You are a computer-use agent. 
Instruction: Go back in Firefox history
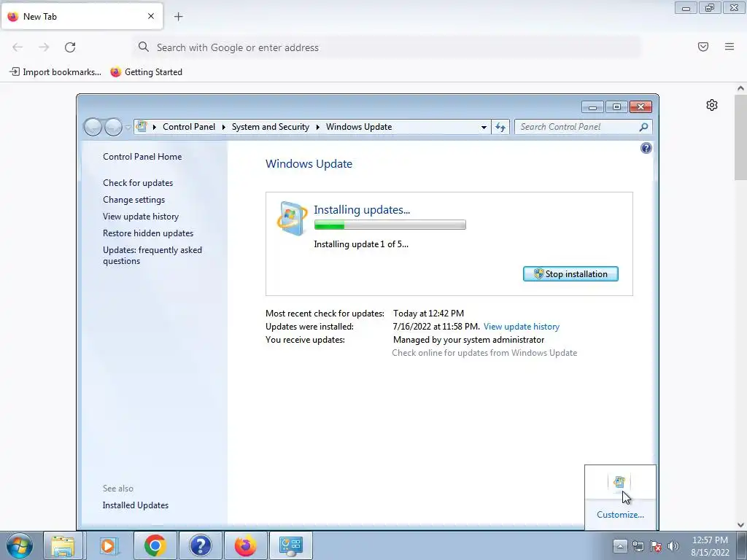(x=18, y=47)
